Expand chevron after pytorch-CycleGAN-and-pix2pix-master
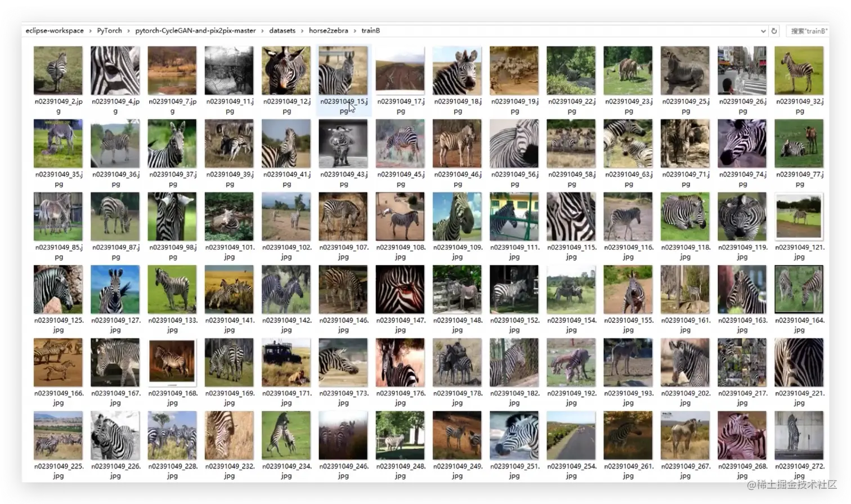The height and width of the screenshot is (504, 851). tap(263, 31)
